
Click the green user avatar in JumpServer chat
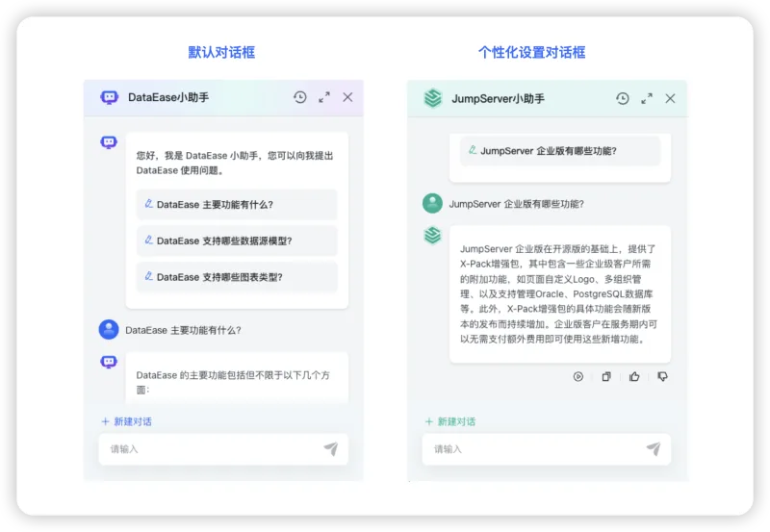[432, 203]
